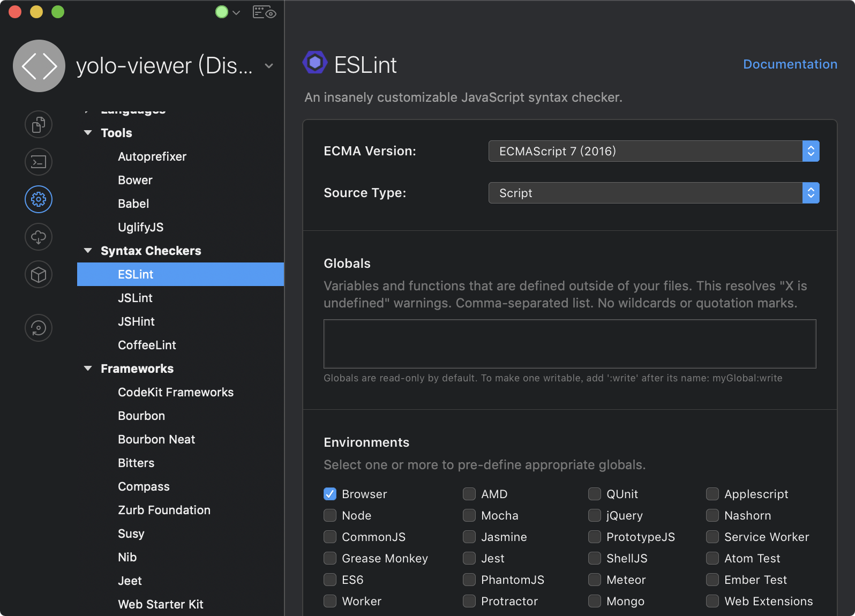
Task: Open the ECMA Version dropdown
Action: pyautogui.click(x=654, y=151)
